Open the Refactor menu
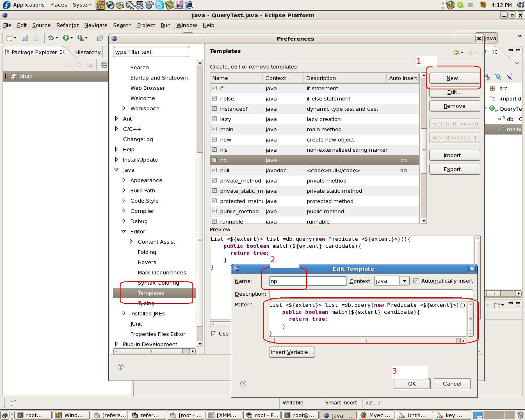525x420 pixels. (67, 25)
